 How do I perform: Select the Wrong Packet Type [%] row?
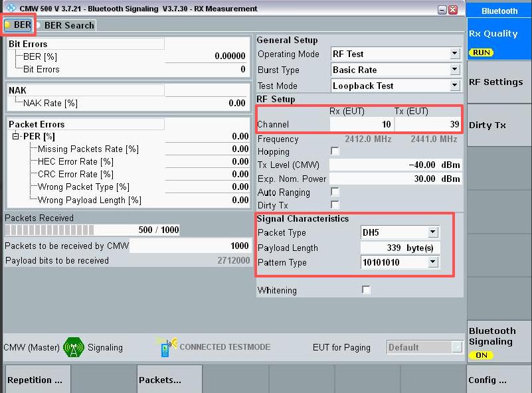coord(128,187)
